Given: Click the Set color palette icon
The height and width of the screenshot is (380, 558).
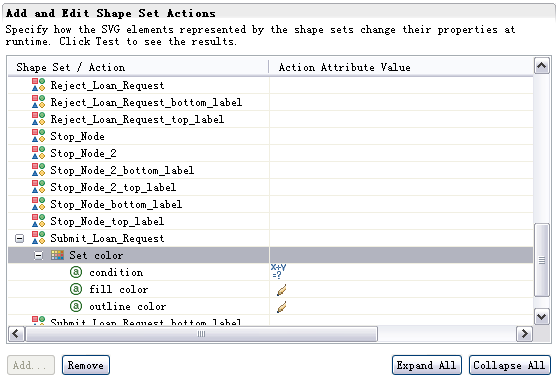Looking at the screenshot, I should click(x=57, y=255).
